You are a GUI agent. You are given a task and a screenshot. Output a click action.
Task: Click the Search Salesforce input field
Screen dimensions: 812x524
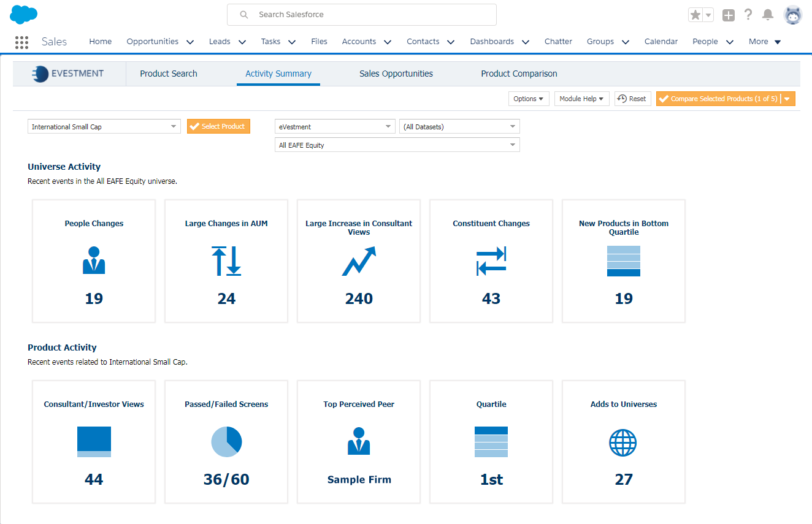(x=361, y=15)
